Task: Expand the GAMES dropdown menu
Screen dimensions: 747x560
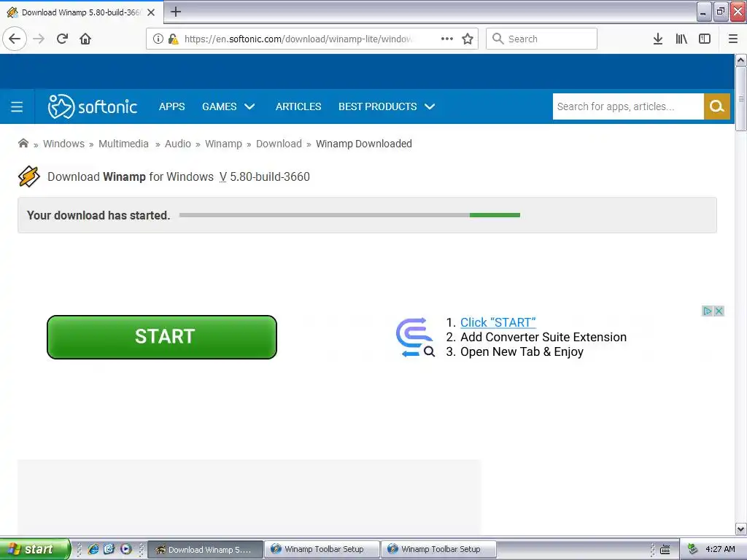Action: click(228, 106)
